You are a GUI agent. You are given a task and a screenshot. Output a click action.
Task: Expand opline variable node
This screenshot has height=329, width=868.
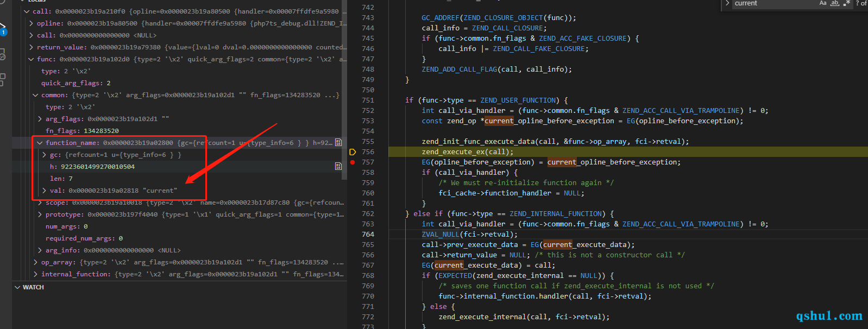point(31,23)
